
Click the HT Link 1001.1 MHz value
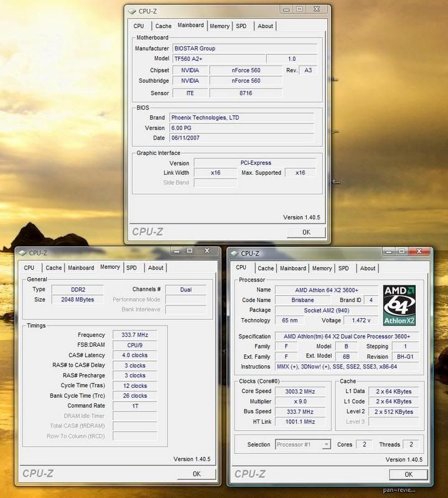pyautogui.click(x=300, y=422)
